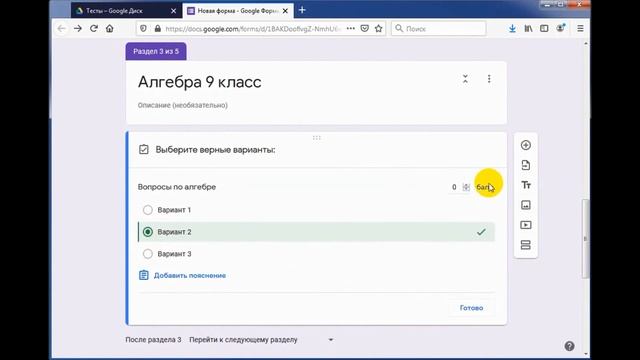The width and height of the screenshot is (640, 360).
Task: Click the Описание (необязательно) field
Action: point(183,105)
